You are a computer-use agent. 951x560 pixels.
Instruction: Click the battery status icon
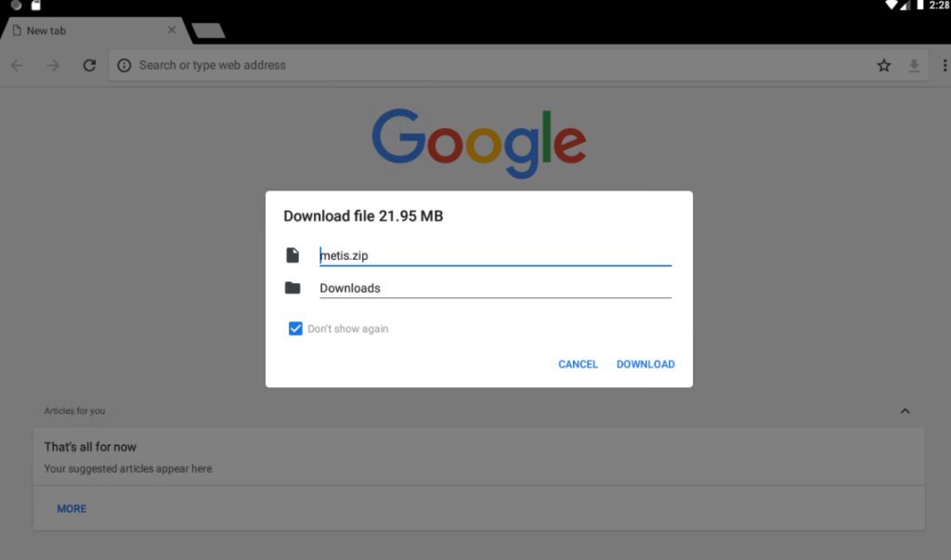920,6
